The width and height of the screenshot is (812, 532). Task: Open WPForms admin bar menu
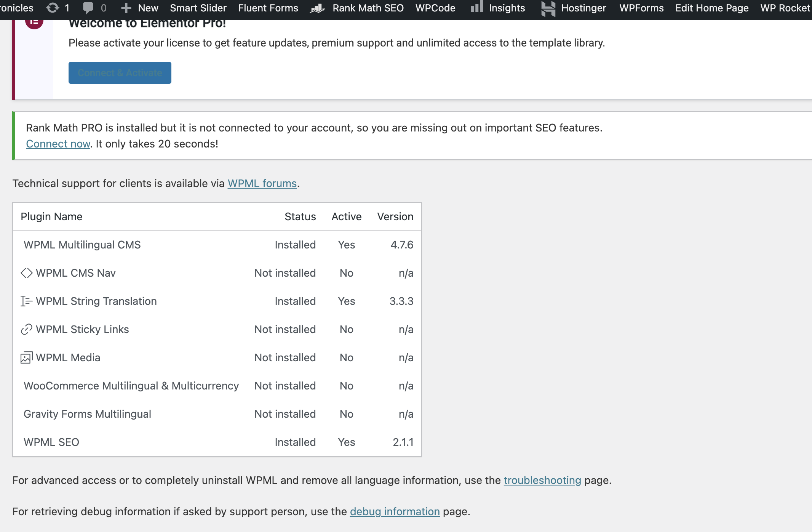click(641, 8)
